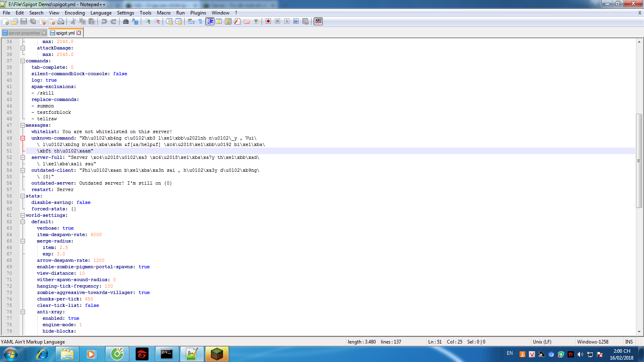This screenshot has width=644, height=362.
Task: Click the Replace toolbar icon
Action: (135, 21)
